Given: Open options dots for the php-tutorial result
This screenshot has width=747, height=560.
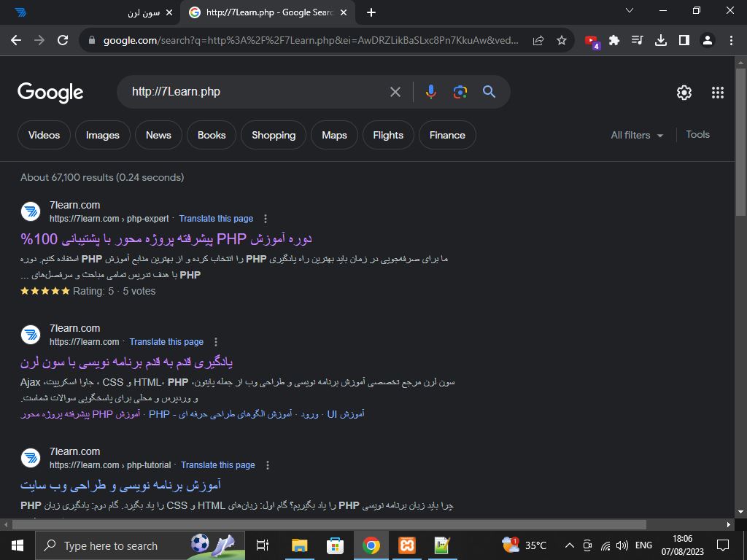Looking at the screenshot, I should pos(267,465).
